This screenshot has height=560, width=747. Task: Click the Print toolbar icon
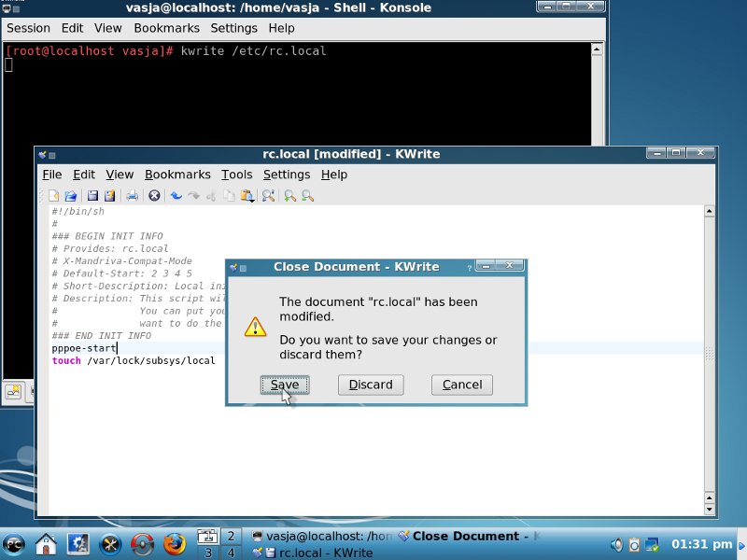pyautogui.click(x=133, y=196)
